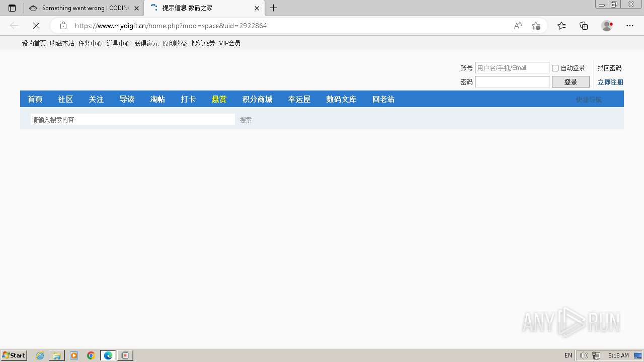Open the tab actions menu icon

(x=12, y=8)
